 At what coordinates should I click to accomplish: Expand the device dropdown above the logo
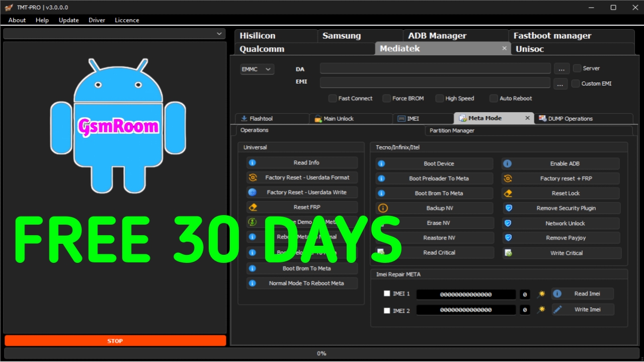(x=114, y=34)
